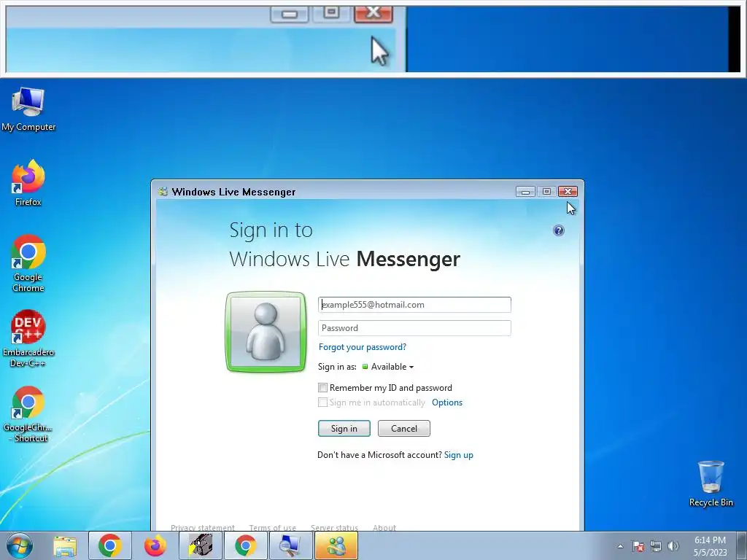Open the Terms of use footer link
This screenshot has height=560, width=747.
coord(273,527)
